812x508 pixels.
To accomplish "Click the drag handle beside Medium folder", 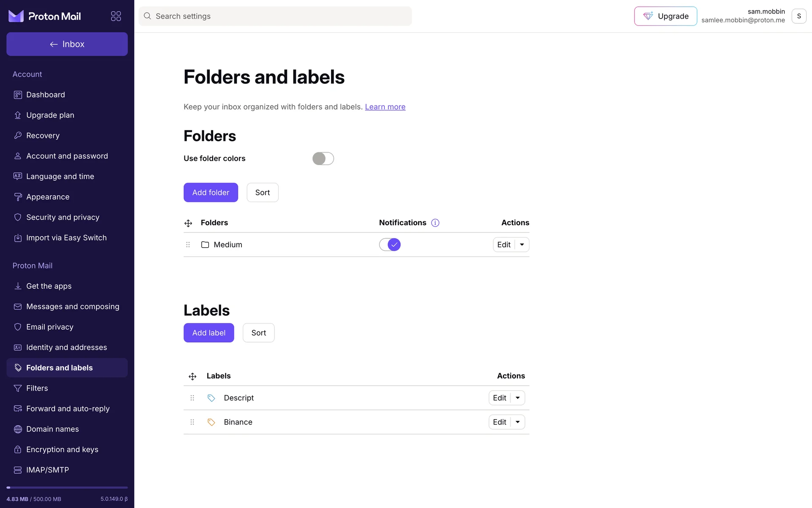I will pyautogui.click(x=188, y=245).
